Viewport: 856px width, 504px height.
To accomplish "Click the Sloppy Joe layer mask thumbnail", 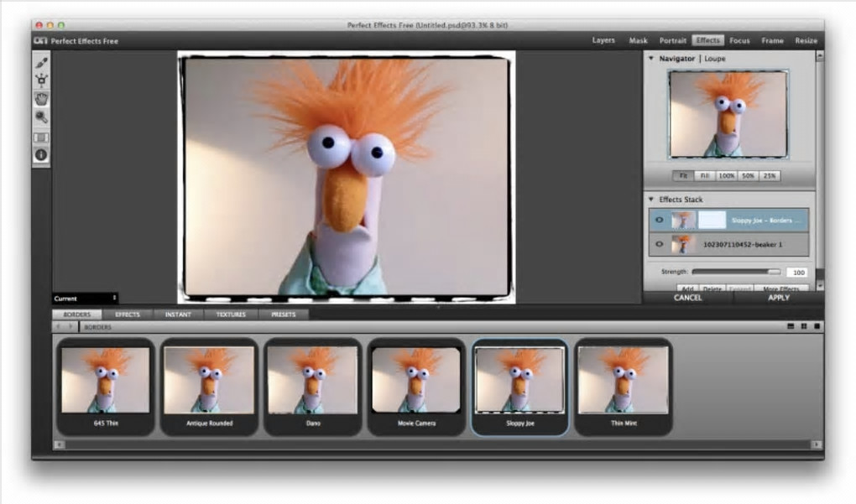I will 712,221.
